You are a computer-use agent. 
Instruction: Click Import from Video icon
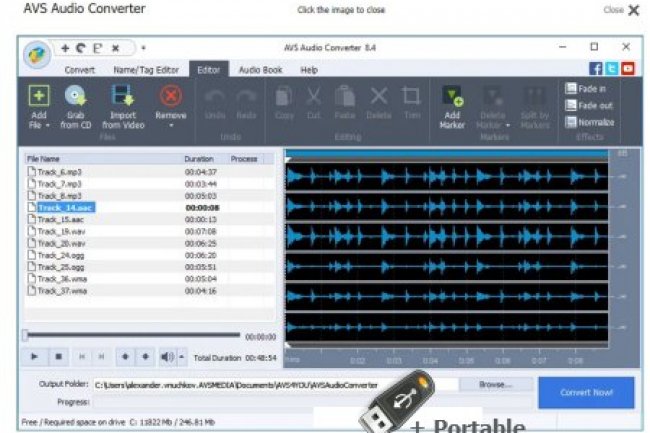(x=123, y=96)
